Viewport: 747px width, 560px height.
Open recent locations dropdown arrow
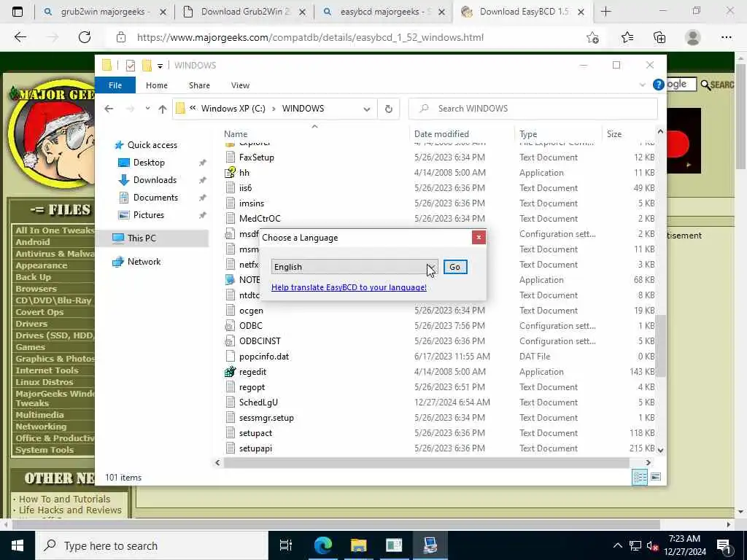147,109
